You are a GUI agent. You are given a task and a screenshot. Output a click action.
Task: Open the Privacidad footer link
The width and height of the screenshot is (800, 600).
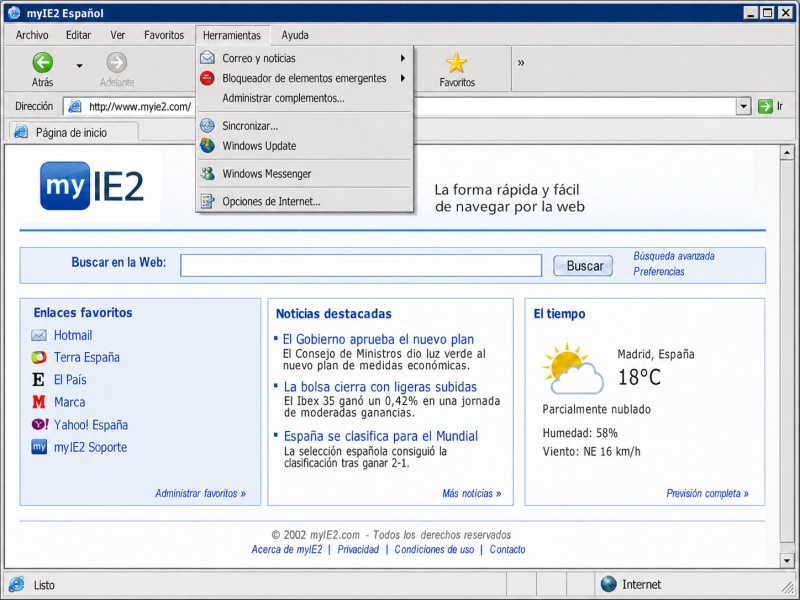click(x=358, y=549)
